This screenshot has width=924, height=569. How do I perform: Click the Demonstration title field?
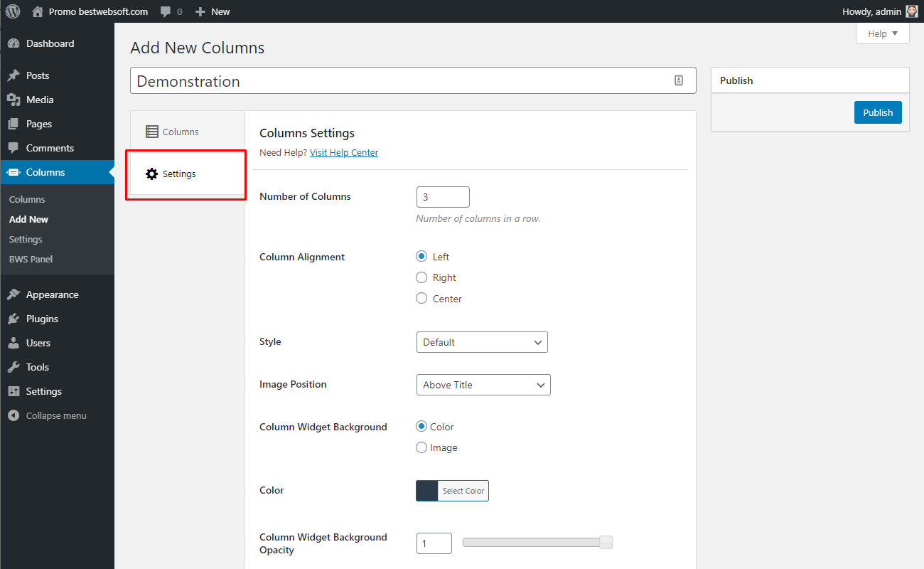413,81
